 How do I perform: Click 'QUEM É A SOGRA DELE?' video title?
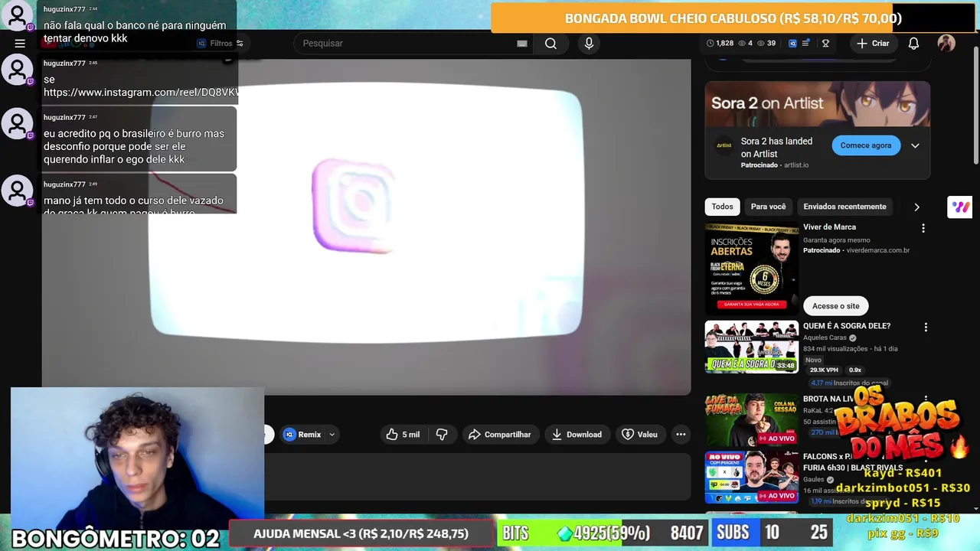point(847,326)
